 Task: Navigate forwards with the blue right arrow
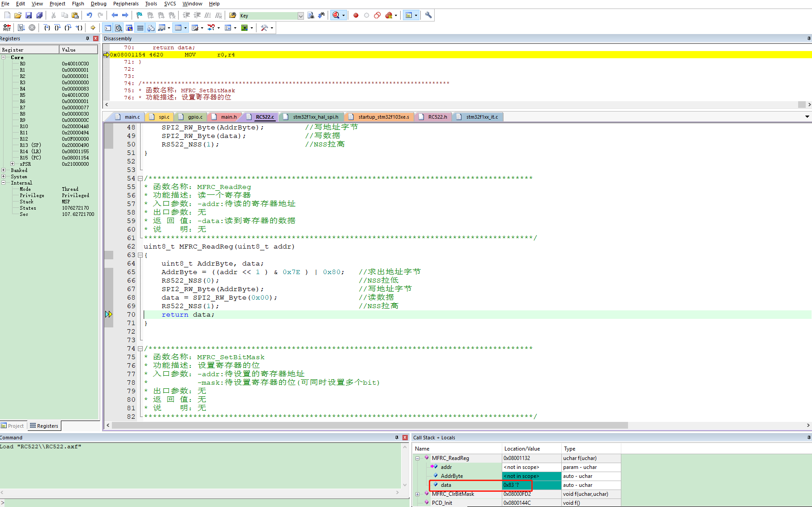[125, 15]
